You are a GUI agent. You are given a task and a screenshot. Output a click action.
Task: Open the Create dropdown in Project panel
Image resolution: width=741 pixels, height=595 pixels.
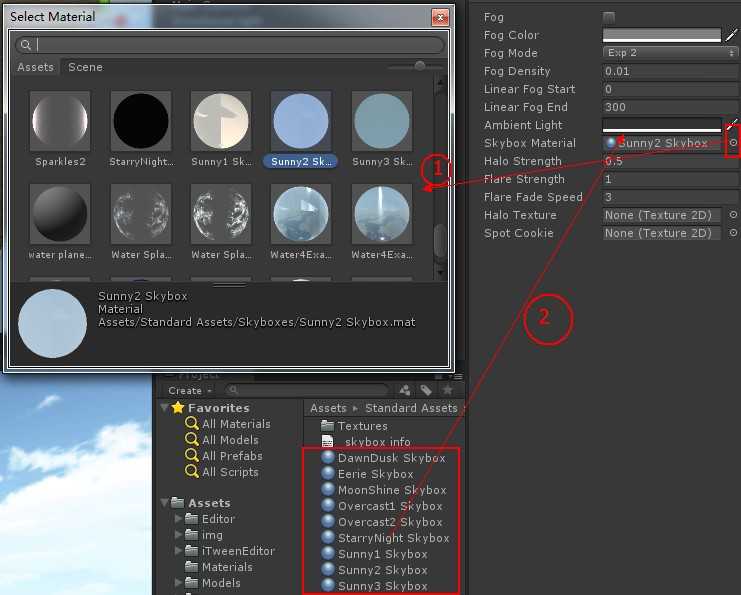tap(190, 391)
